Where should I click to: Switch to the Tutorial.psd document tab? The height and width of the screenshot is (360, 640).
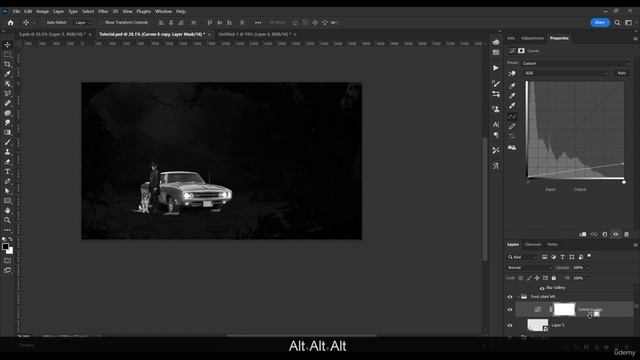(152, 34)
